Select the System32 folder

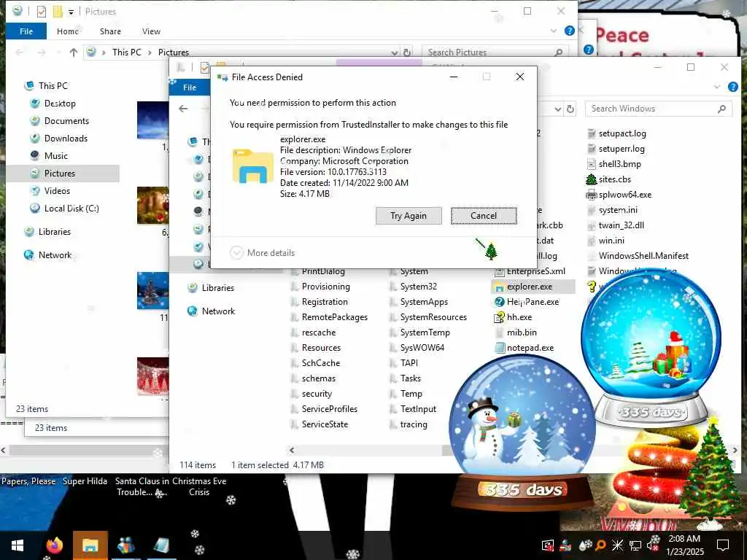[413, 287]
